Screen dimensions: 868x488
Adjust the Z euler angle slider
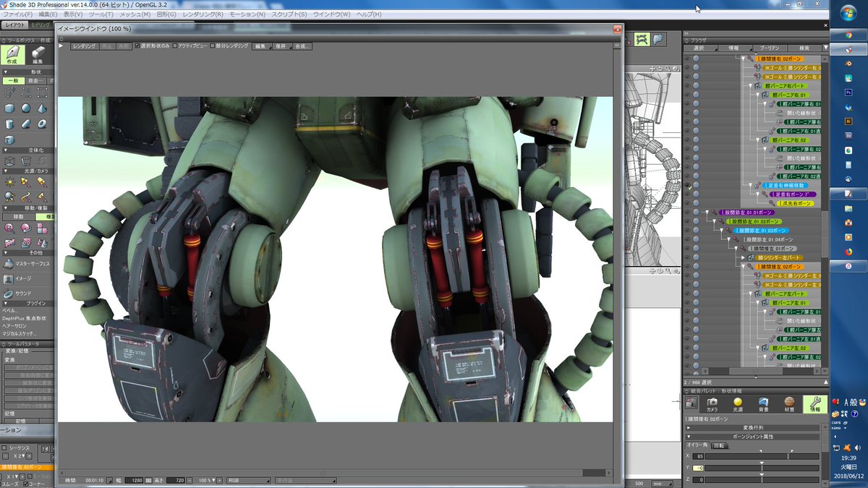pos(761,479)
